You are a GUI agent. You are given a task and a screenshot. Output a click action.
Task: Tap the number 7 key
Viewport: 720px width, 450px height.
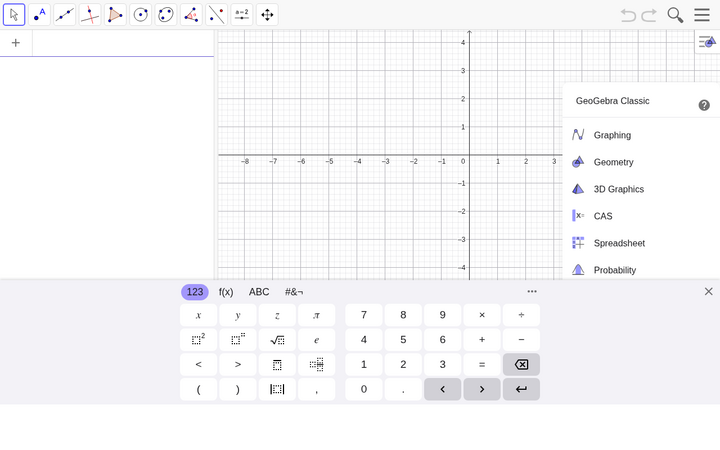tap(364, 315)
